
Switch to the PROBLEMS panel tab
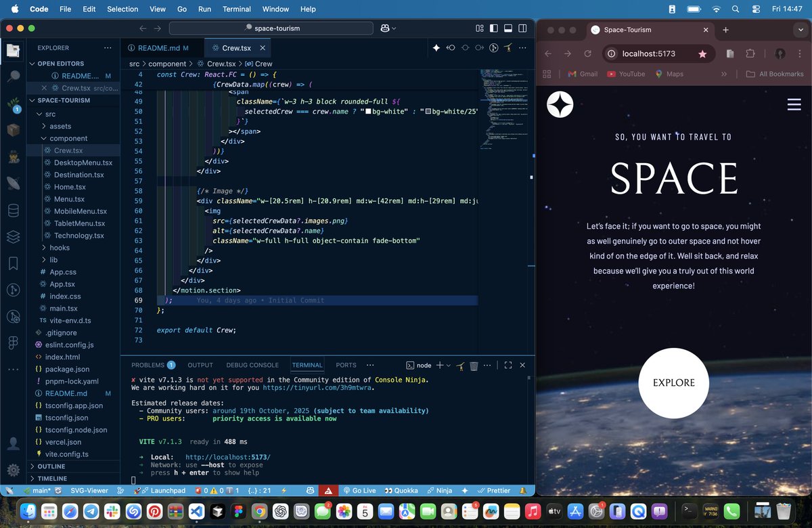tap(153, 365)
